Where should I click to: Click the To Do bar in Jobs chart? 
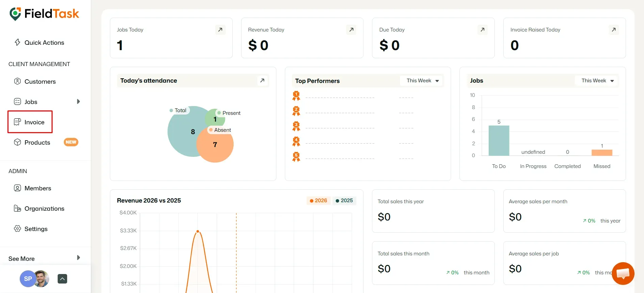pyautogui.click(x=499, y=141)
